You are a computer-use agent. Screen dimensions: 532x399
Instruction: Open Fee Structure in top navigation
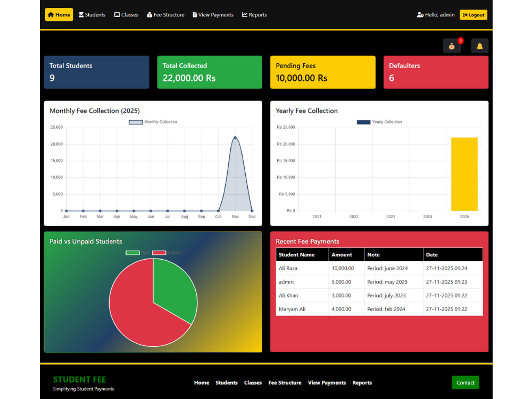[165, 14]
